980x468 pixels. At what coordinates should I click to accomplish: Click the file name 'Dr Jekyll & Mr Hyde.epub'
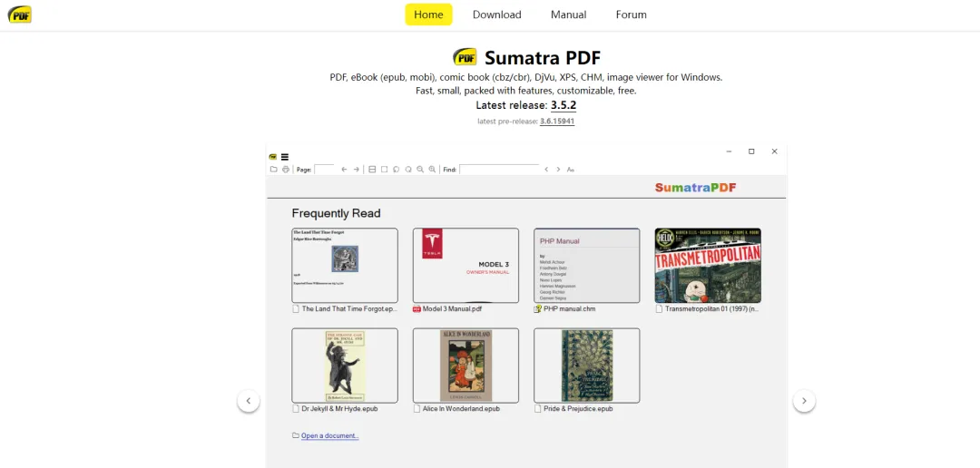click(340, 409)
